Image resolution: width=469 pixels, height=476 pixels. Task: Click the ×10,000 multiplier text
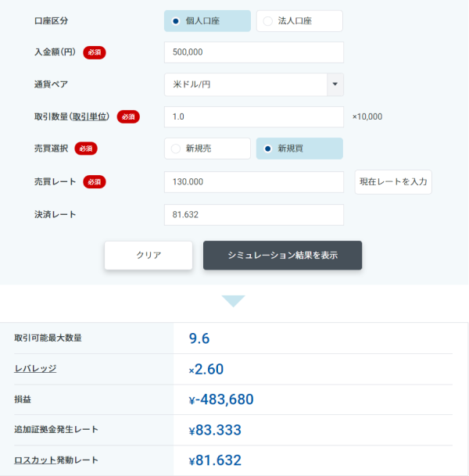367,116
